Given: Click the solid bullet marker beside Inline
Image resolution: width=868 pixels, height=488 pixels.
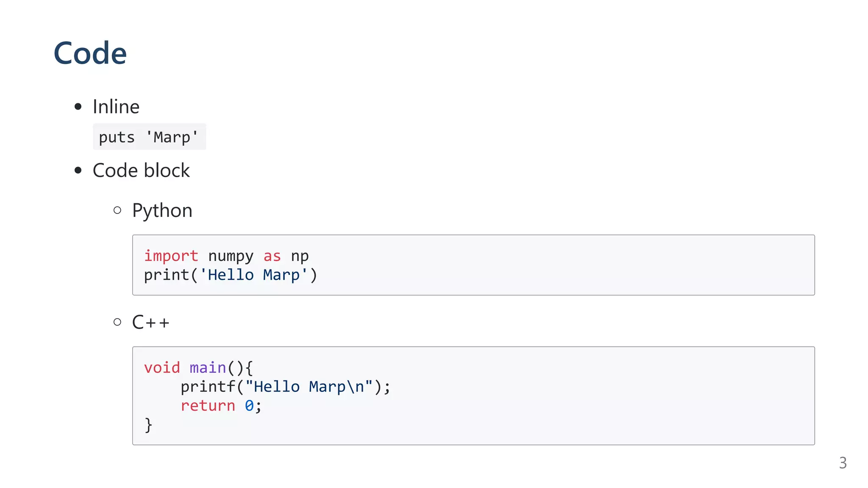Looking at the screenshot, I should pyautogui.click(x=78, y=107).
